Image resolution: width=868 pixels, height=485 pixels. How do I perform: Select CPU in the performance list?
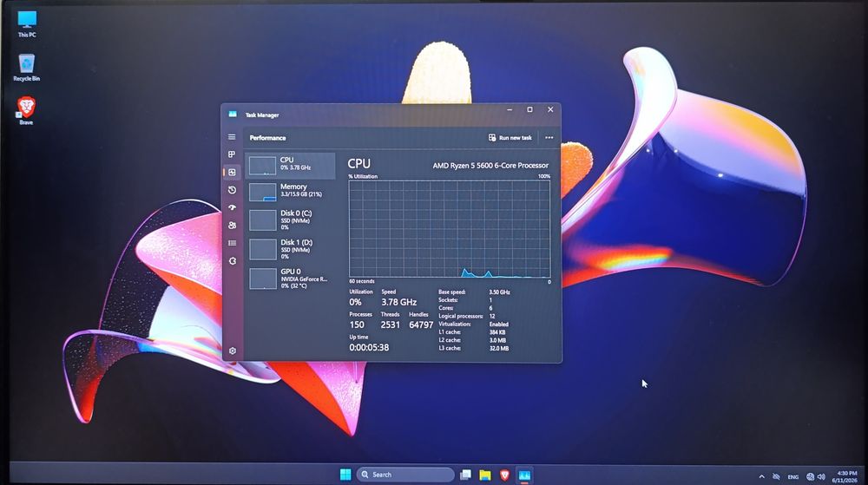(x=291, y=166)
